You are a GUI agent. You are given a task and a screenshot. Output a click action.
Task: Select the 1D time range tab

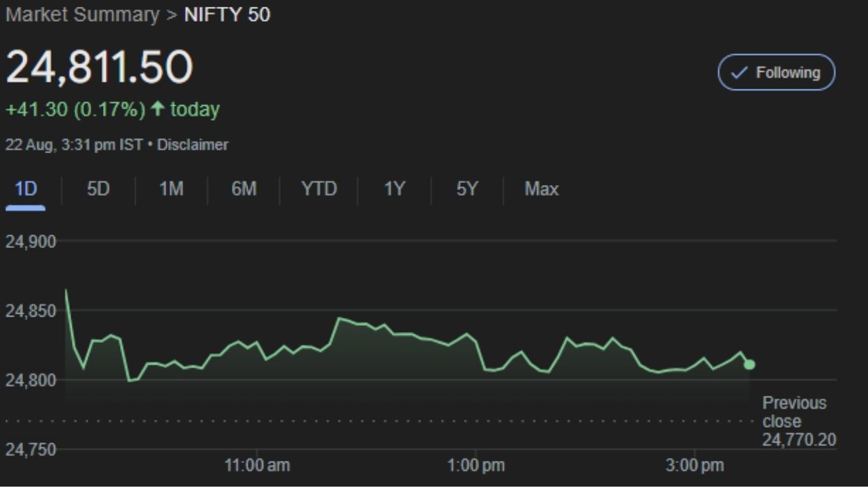pos(26,189)
